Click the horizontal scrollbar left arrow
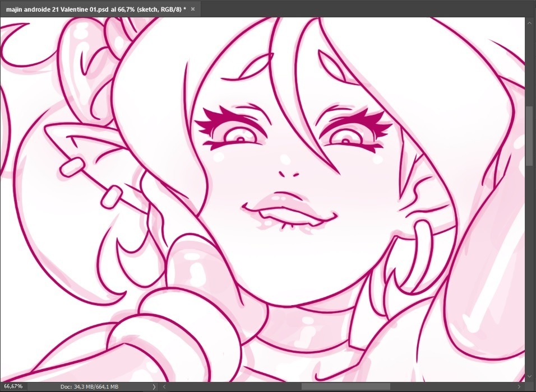This screenshot has height=392, width=536. tap(164, 386)
